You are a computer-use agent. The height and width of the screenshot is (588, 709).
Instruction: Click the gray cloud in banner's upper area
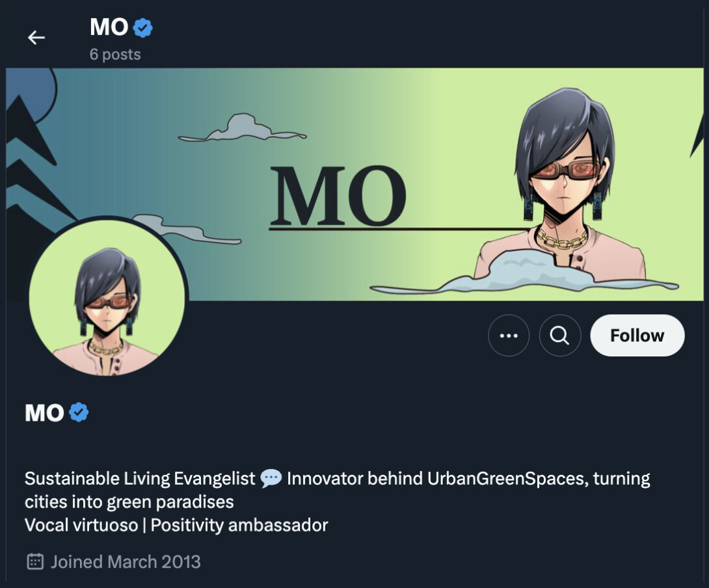click(242, 127)
